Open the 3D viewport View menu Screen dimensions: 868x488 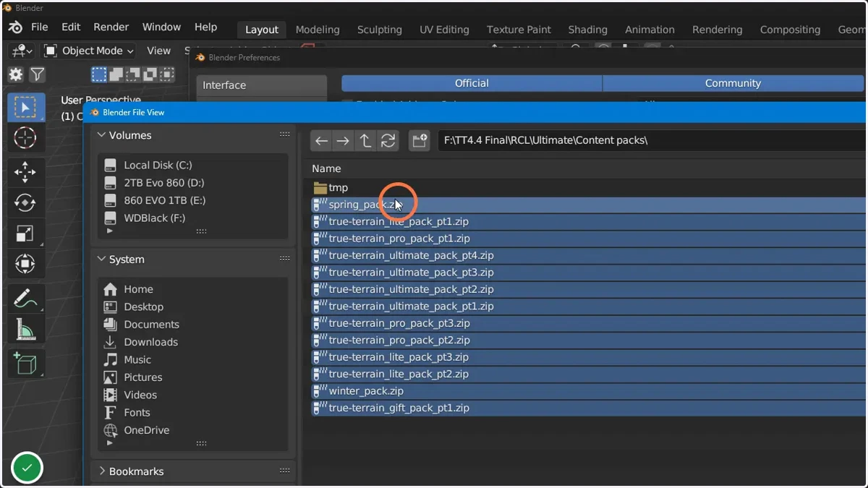(159, 51)
